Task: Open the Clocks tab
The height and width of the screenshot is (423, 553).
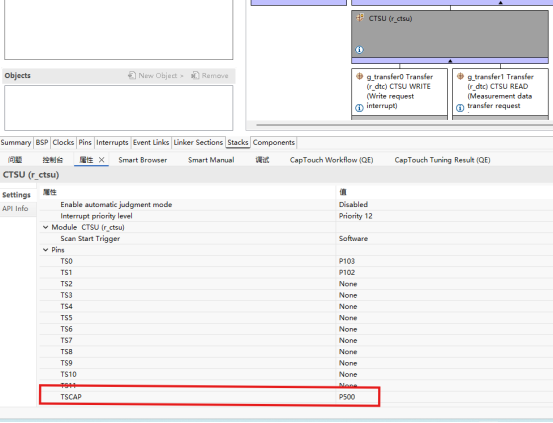Action: 63,143
